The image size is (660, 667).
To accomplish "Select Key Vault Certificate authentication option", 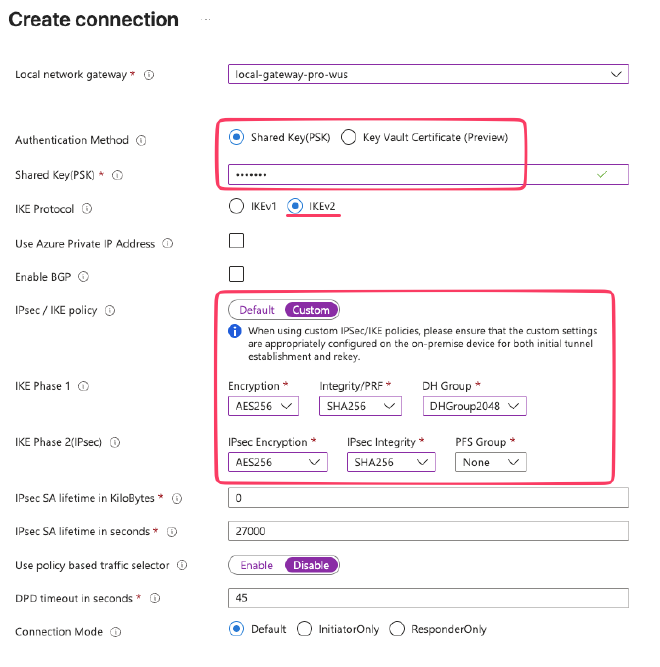I will (x=349, y=138).
